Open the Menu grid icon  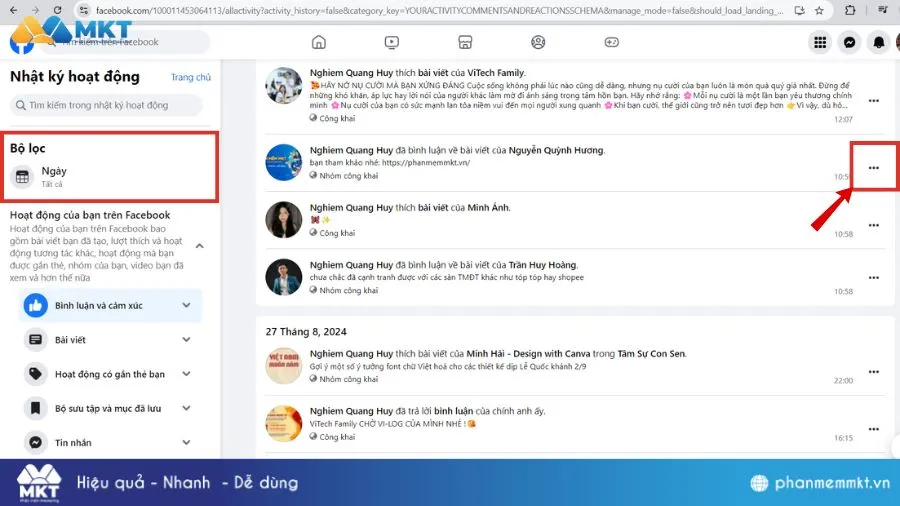(x=820, y=42)
